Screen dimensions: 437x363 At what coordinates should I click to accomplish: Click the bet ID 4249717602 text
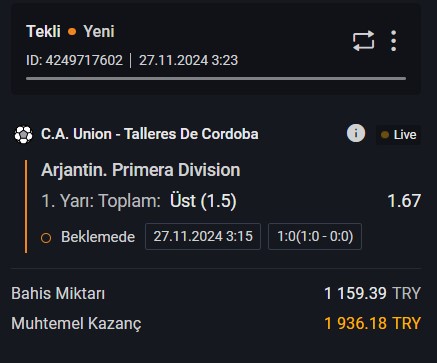pos(75,60)
